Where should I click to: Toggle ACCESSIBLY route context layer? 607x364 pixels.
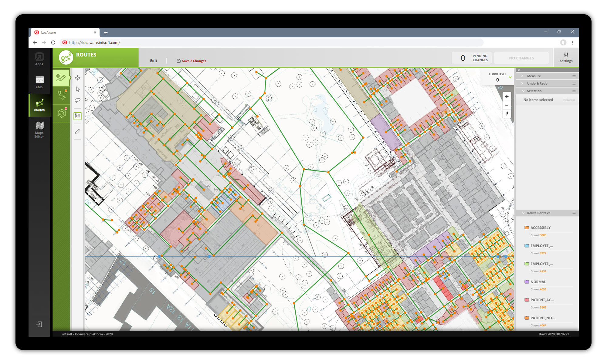(x=540, y=227)
